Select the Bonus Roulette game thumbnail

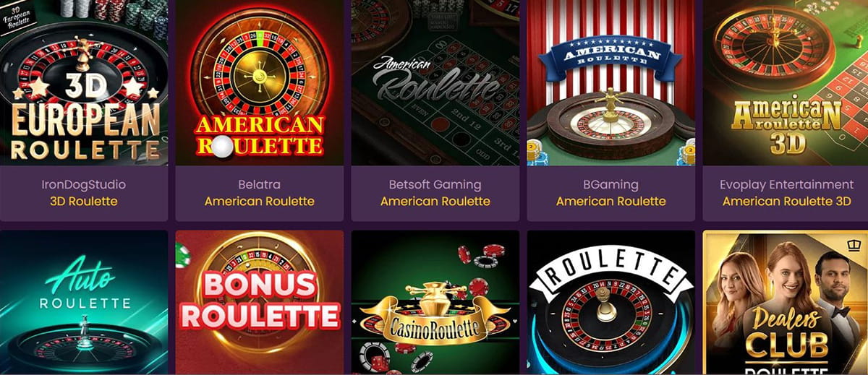coord(260,301)
